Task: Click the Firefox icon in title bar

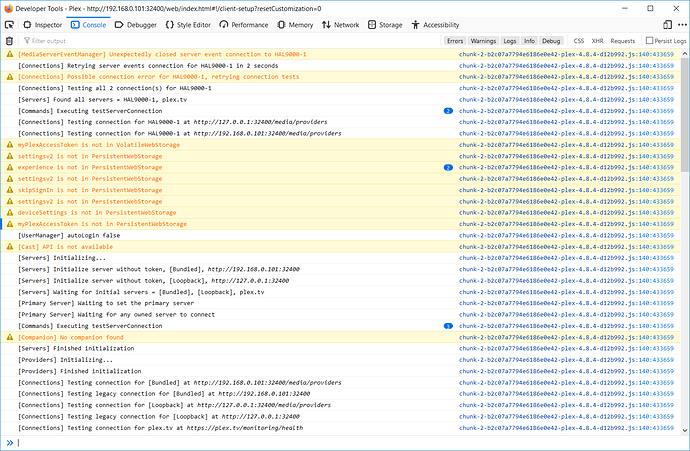Action: pyautogui.click(x=10, y=8)
